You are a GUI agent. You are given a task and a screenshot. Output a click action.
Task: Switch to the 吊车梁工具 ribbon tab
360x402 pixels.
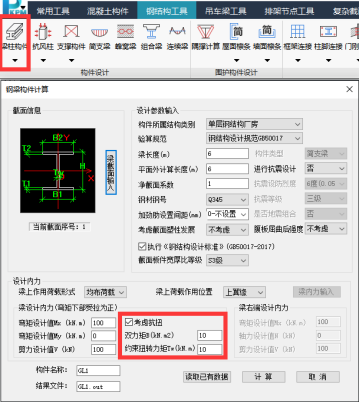pyautogui.click(x=226, y=11)
